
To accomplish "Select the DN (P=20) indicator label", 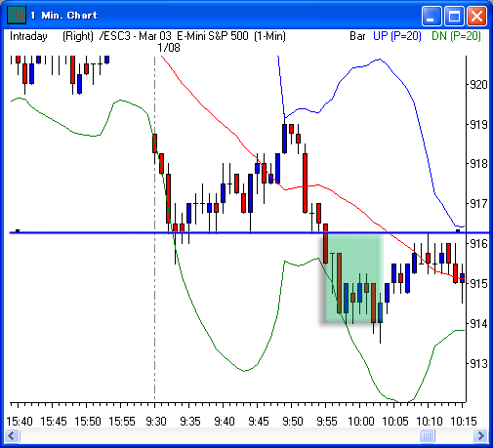I will click(x=456, y=36).
